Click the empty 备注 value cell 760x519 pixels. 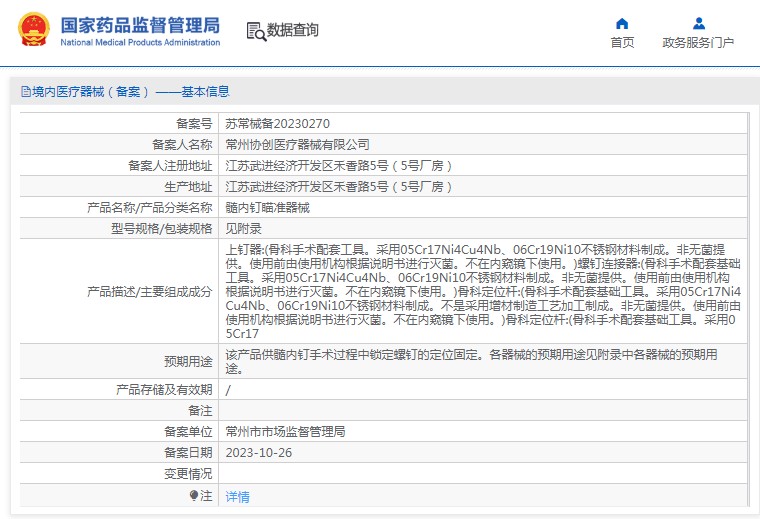point(483,411)
